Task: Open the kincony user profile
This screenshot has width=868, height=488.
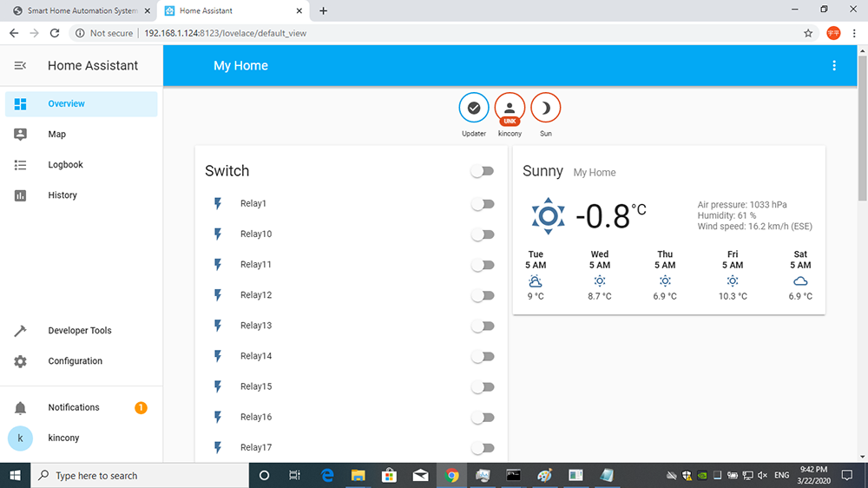Action: 63,439
